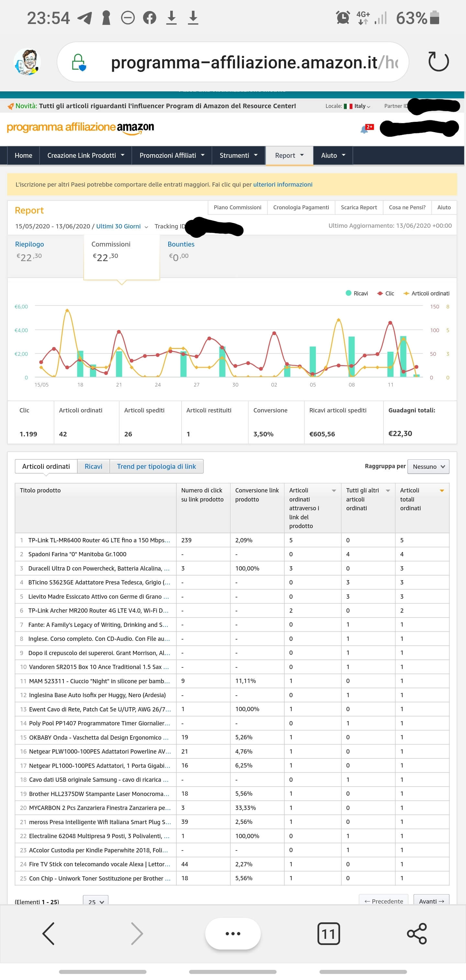Tap the secure lock icon in address bar
466x980 pixels.
point(79,63)
